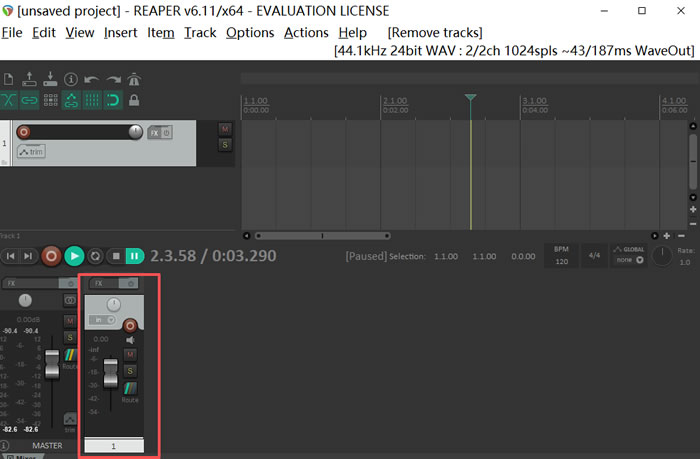The width and height of the screenshot is (700, 459).
Task: Click the audio device info text in the menu bar
Action: (x=514, y=50)
